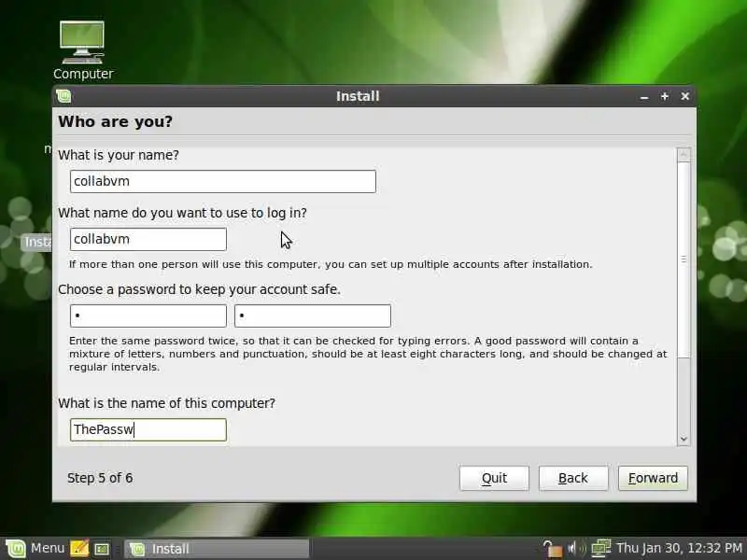Open the Menu button label in taskbar
The height and width of the screenshot is (560, 747).
[x=48, y=548]
